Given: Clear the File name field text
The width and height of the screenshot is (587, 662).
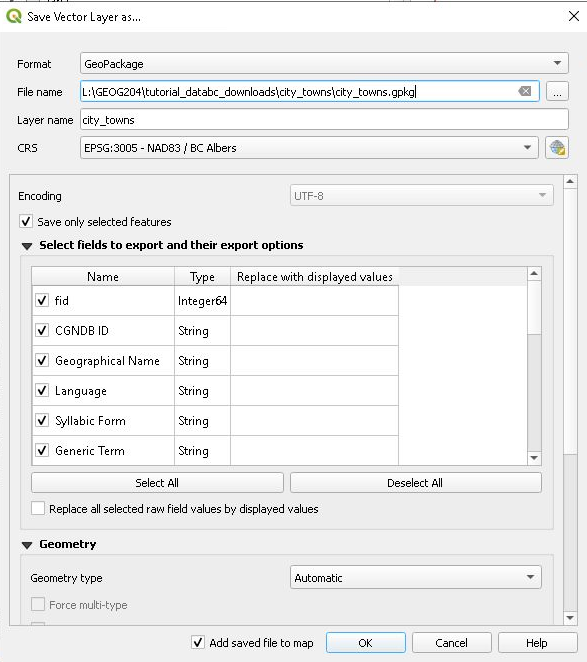Looking at the screenshot, I should pos(525,91).
